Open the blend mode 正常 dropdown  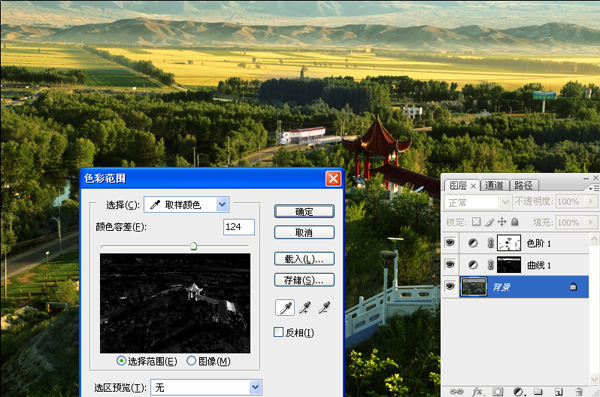click(478, 202)
